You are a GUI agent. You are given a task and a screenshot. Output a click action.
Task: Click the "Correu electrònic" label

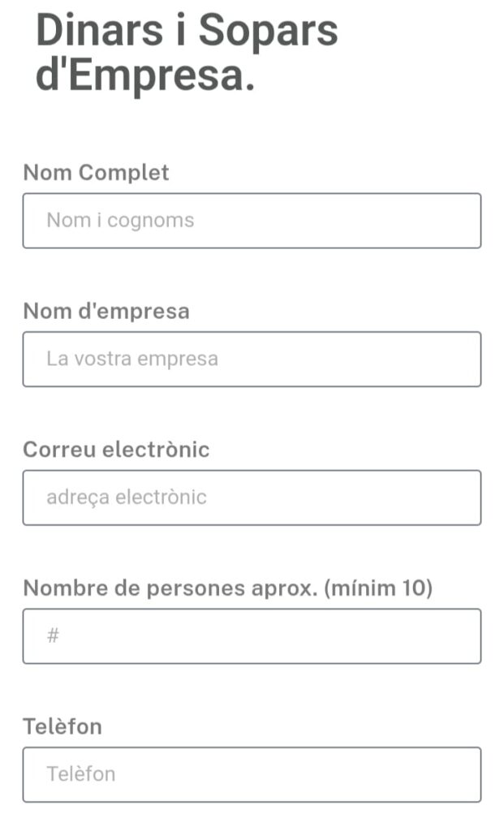tap(116, 450)
